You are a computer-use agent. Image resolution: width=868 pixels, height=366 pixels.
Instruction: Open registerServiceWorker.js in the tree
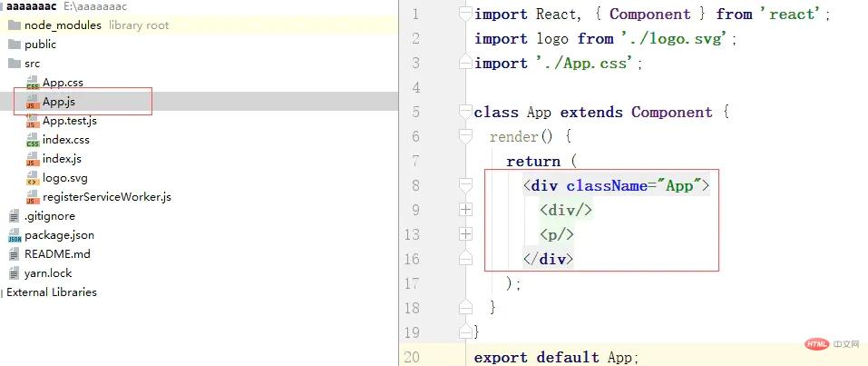click(x=107, y=197)
